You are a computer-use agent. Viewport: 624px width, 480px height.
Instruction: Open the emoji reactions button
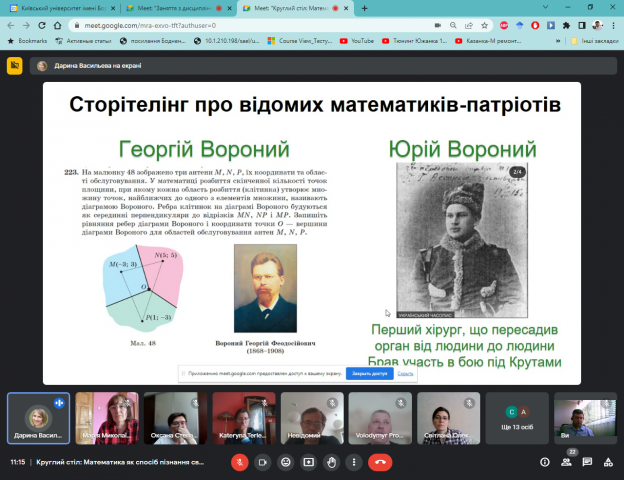pyautogui.click(x=286, y=462)
